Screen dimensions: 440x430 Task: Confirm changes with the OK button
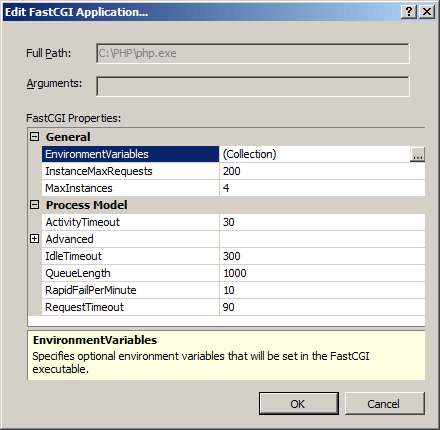coord(299,404)
